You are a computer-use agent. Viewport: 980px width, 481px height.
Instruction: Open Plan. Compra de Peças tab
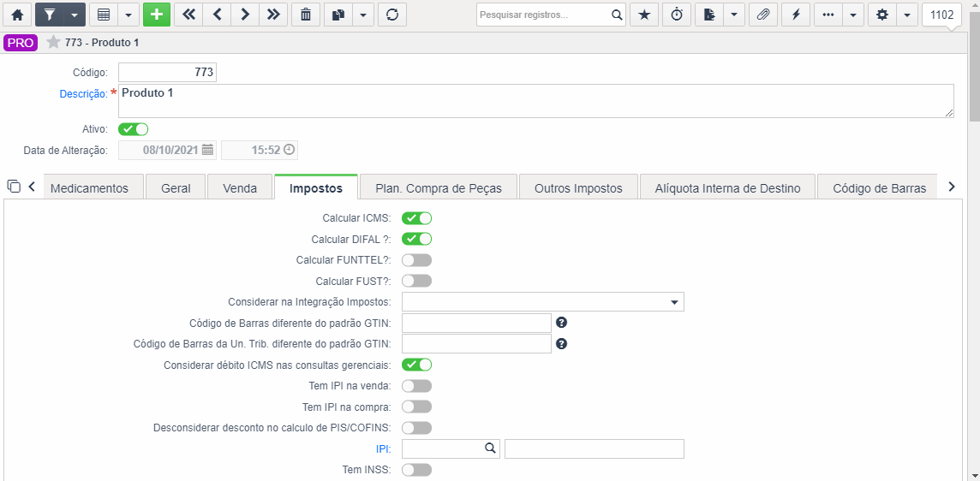pyautogui.click(x=439, y=188)
